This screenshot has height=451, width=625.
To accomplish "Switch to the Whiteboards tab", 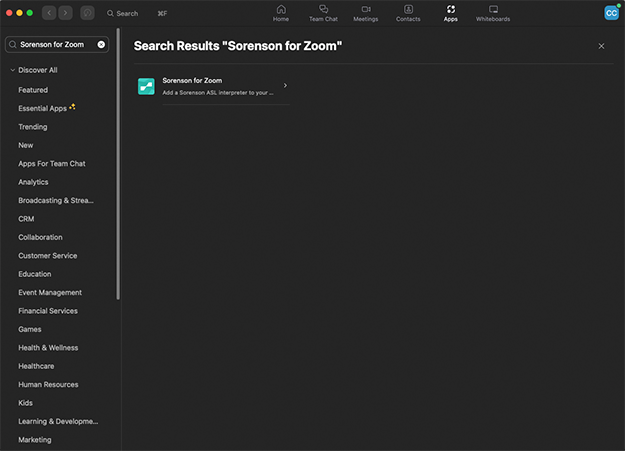I will (493, 13).
